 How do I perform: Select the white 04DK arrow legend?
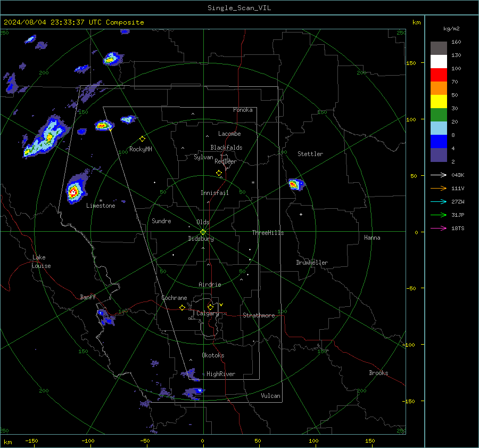[x=439, y=175]
